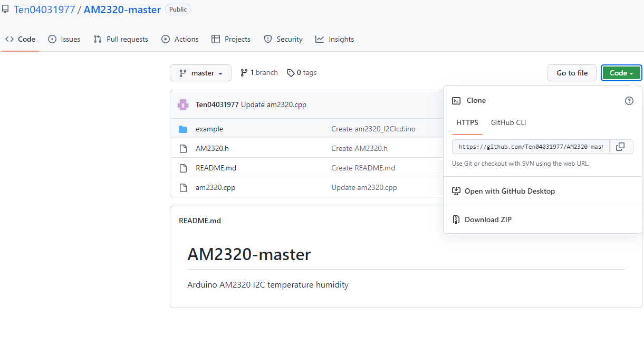
Task: Open commit 'Create AM2320.h'
Action: tap(359, 148)
